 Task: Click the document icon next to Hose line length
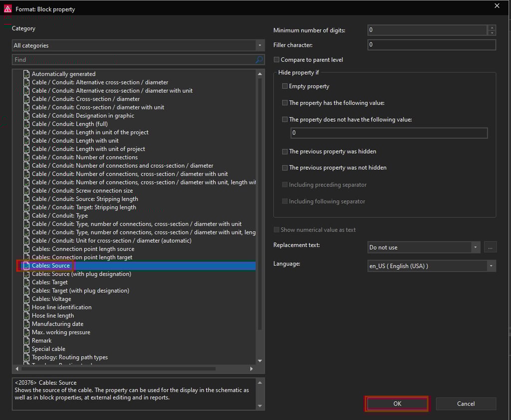pyautogui.click(x=27, y=316)
